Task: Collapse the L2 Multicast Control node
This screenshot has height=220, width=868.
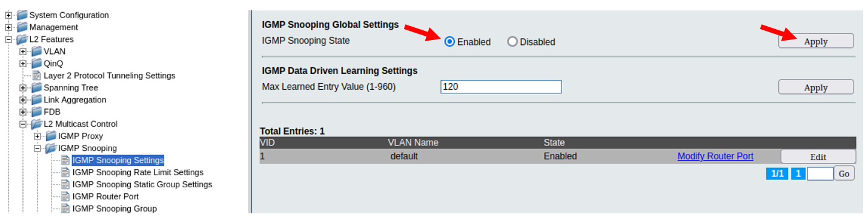Action: 23,124
